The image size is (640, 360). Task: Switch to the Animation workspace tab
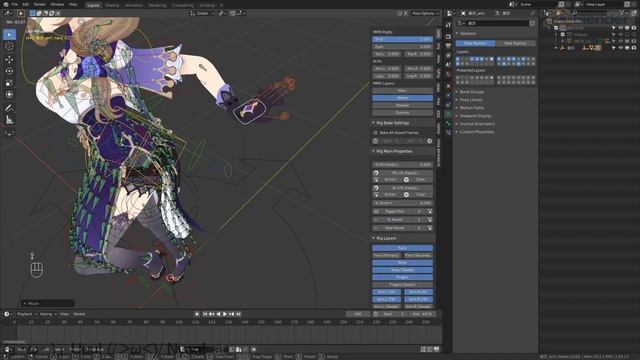click(x=134, y=5)
